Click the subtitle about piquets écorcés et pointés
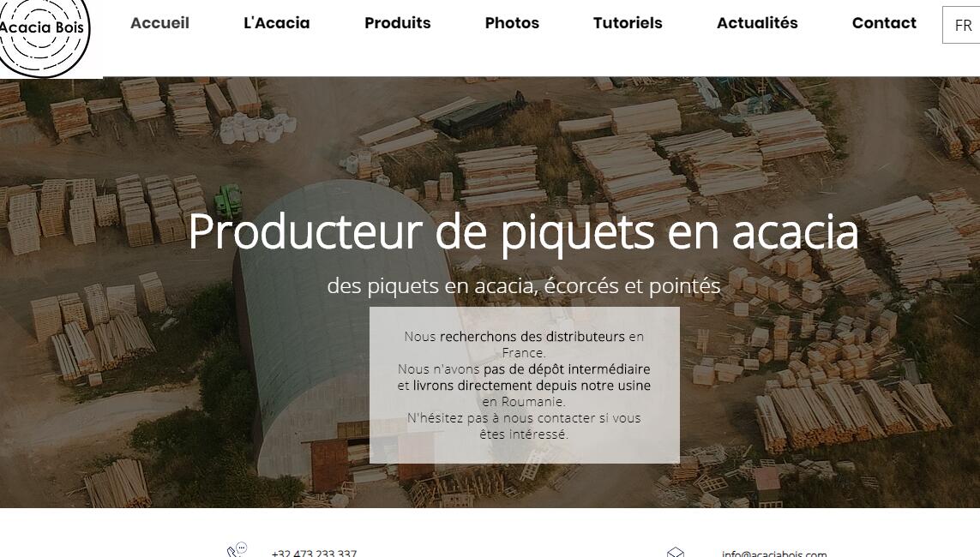This screenshot has width=980, height=557. click(x=524, y=285)
